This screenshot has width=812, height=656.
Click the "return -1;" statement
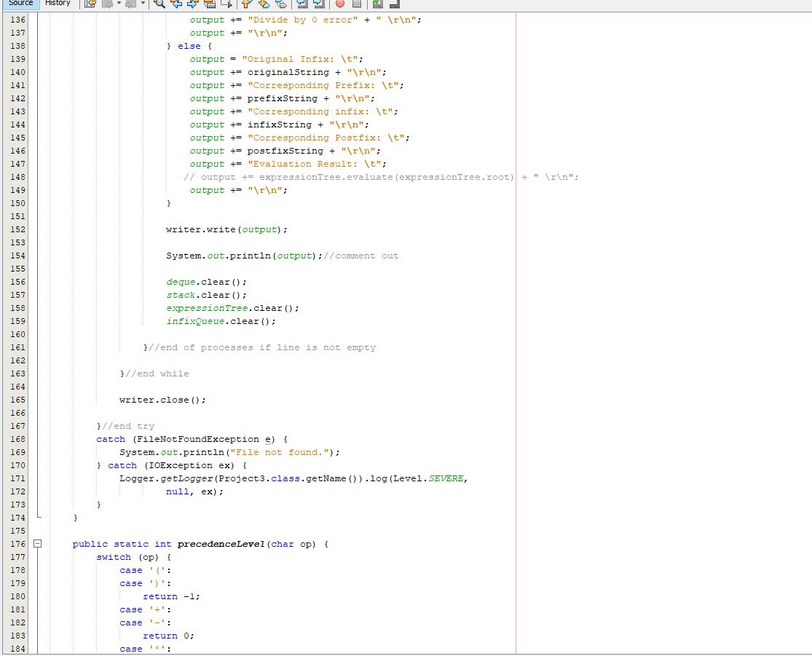pos(171,596)
